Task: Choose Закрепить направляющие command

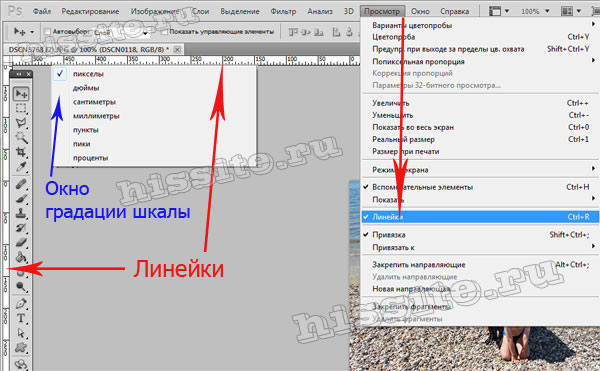Action: [480, 265]
